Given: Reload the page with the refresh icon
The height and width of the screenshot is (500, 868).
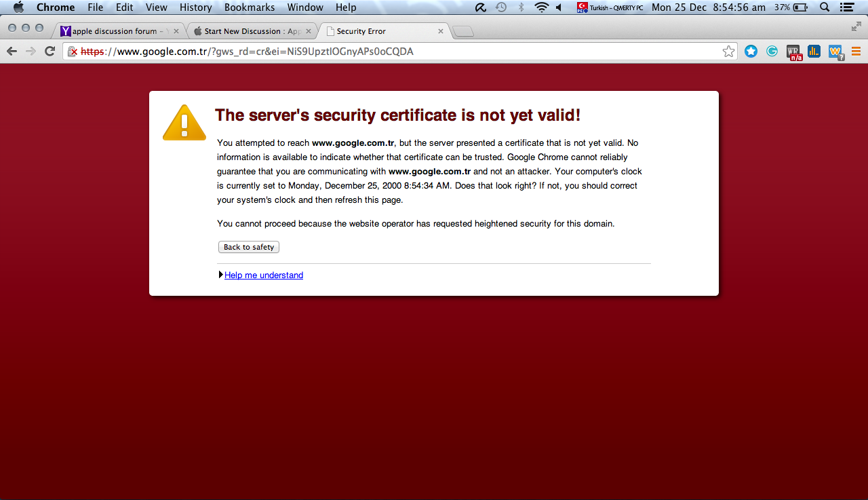Looking at the screenshot, I should point(50,52).
